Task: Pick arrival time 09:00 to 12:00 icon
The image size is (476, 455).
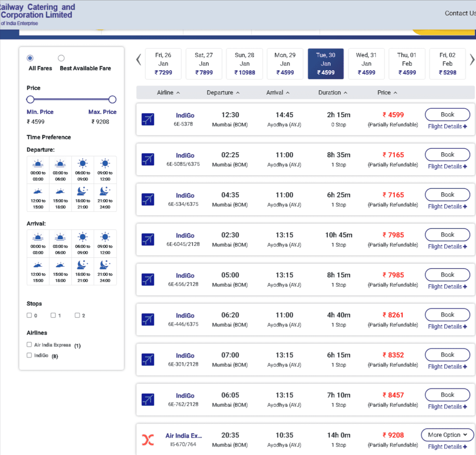Action: click(105, 237)
